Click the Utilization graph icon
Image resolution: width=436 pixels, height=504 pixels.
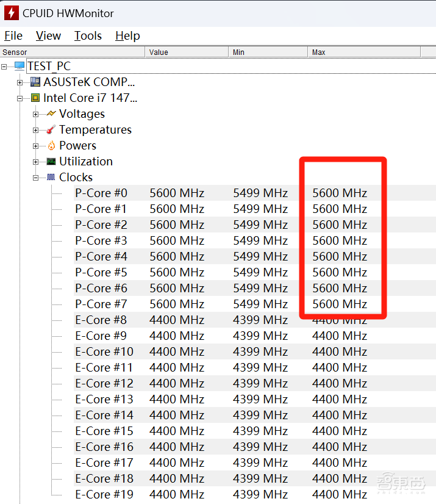[x=51, y=162]
